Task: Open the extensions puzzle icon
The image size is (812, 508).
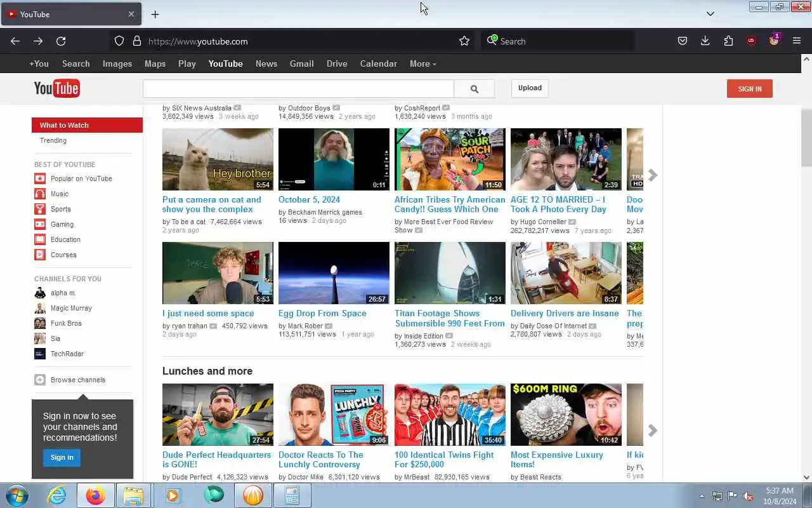Action: click(728, 41)
